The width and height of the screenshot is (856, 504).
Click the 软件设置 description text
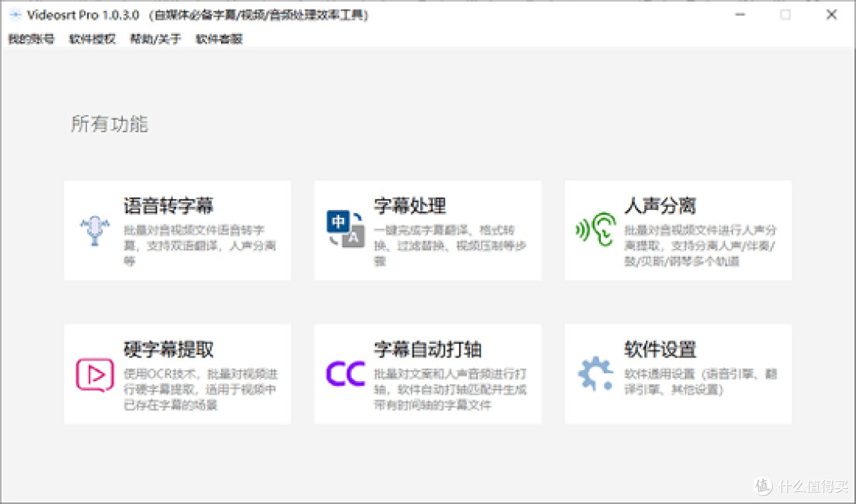click(701, 382)
